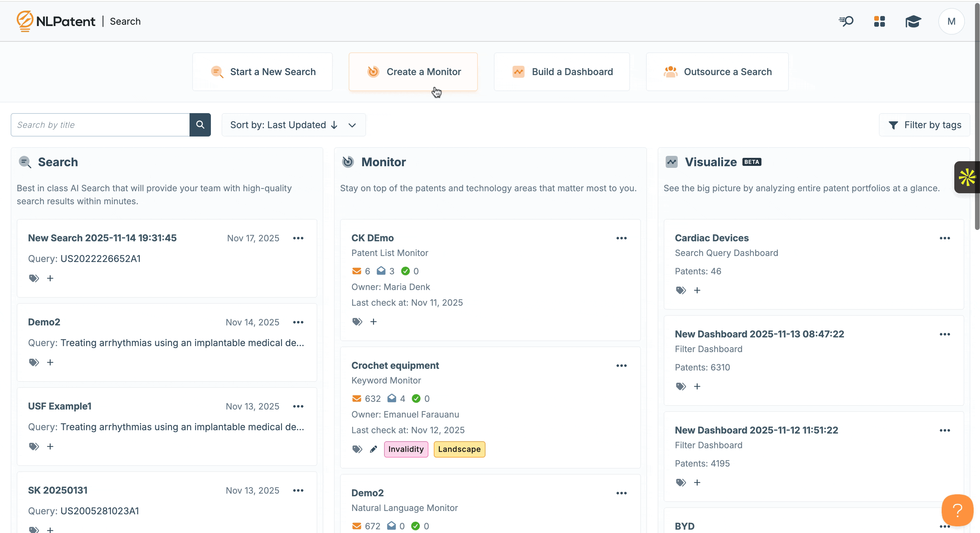Choose Build a Dashboard option

pos(562,72)
